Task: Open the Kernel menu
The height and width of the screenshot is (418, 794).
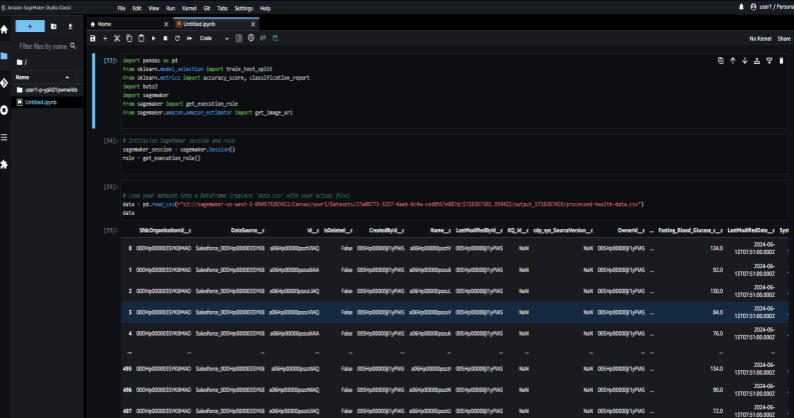Action: click(189, 8)
